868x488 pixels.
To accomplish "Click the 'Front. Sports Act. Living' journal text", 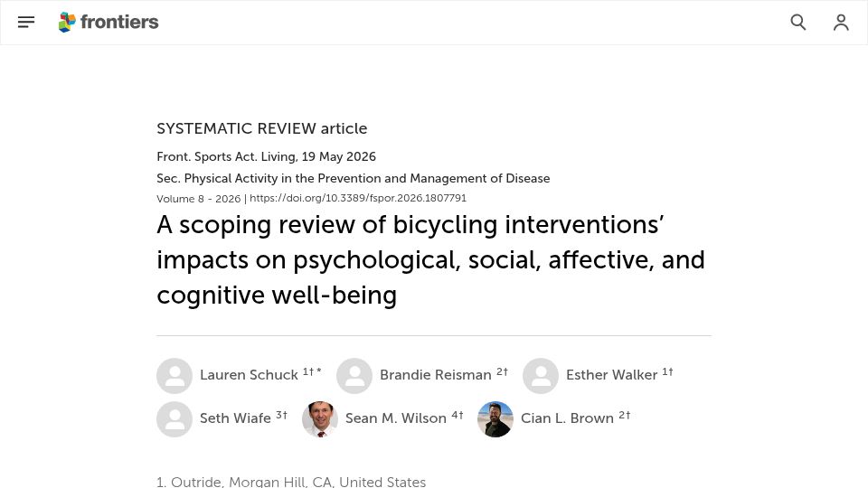I will tap(227, 156).
